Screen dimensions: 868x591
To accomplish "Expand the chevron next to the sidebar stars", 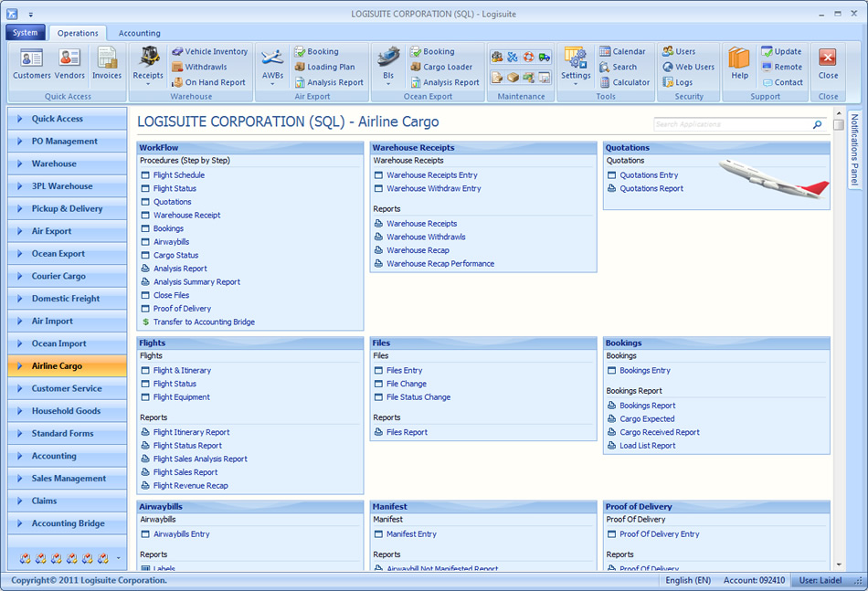I will [118, 557].
